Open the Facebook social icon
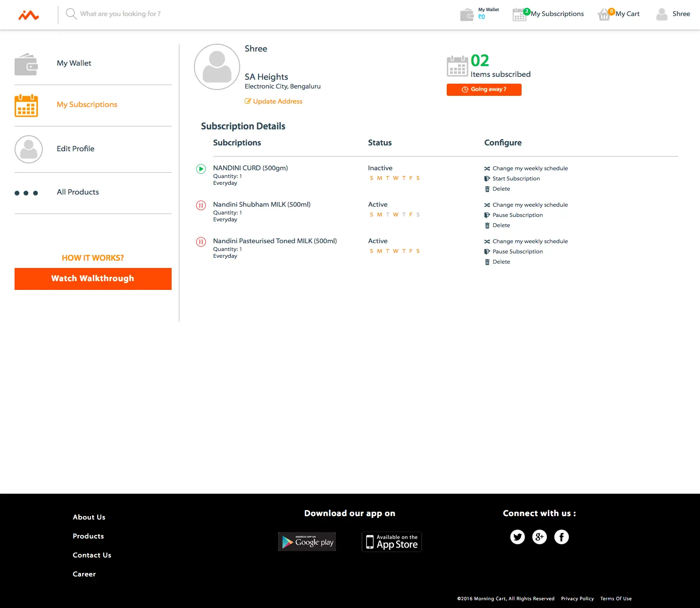700x608 pixels. (x=561, y=537)
